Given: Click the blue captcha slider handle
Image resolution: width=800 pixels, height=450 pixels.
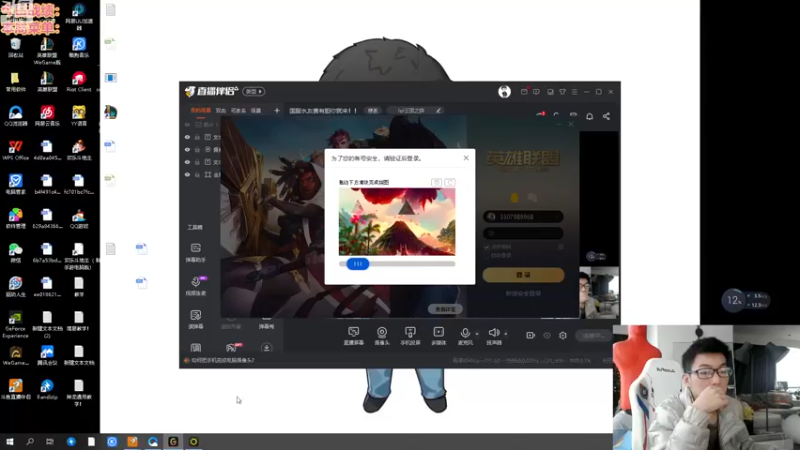Looking at the screenshot, I should (x=358, y=264).
